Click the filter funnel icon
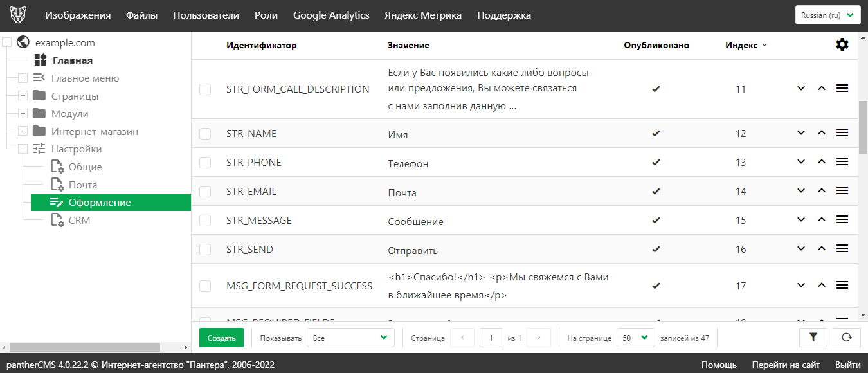This screenshot has width=868, height=373. [x=813, y=337]
